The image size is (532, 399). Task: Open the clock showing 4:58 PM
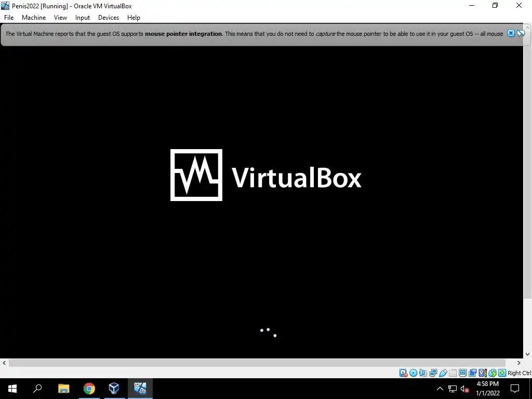487,389
